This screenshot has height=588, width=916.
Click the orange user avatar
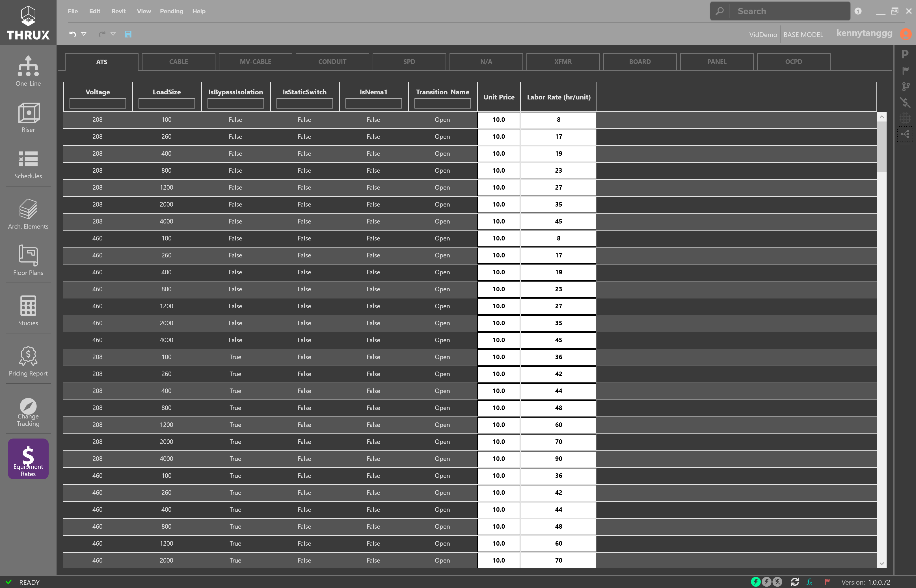coord(906,34)
